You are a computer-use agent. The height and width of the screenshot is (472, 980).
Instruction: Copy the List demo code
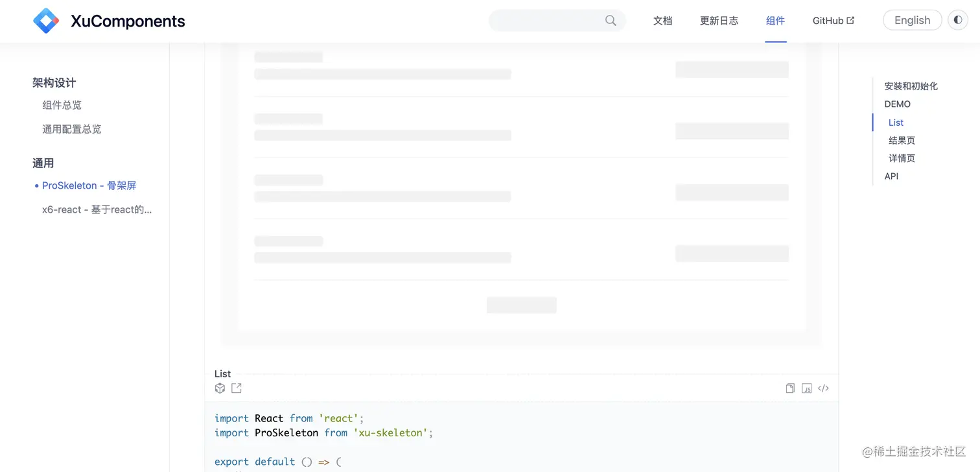tap(790, 388)
